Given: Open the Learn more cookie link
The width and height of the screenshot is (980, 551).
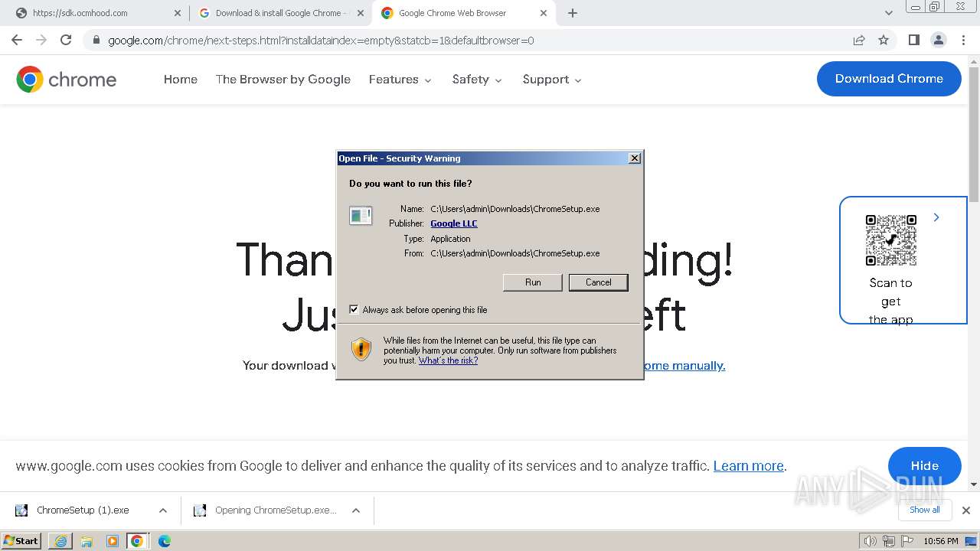Looking at the screenshot, I should pos(749,466).
